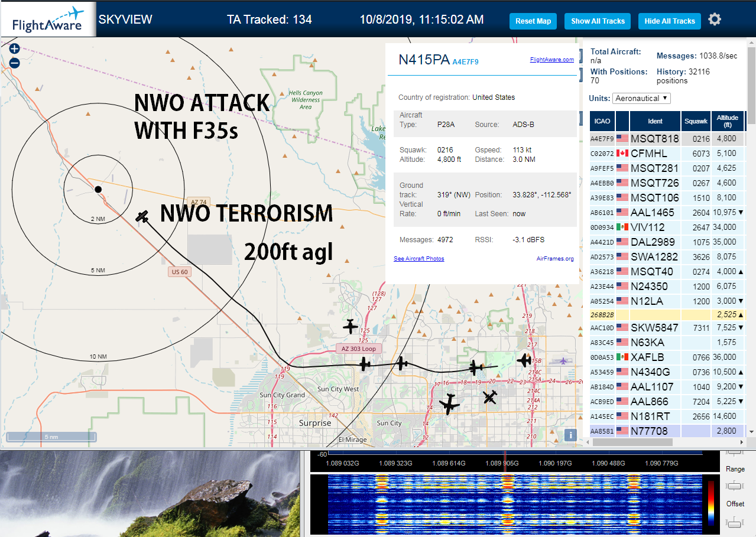Select the MSQT40 aircraft row
The image size is (756, 537).
tap(667, 271)
